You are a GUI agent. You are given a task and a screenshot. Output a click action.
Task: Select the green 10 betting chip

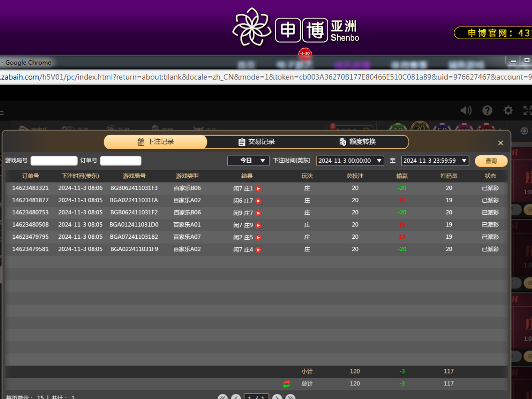(x=398, y=129)
